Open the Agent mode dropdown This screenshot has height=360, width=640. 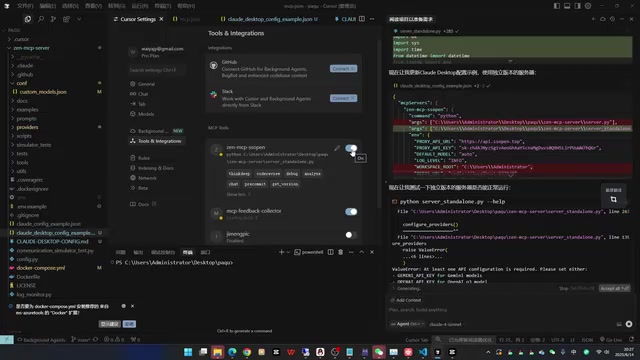(407, 324)
